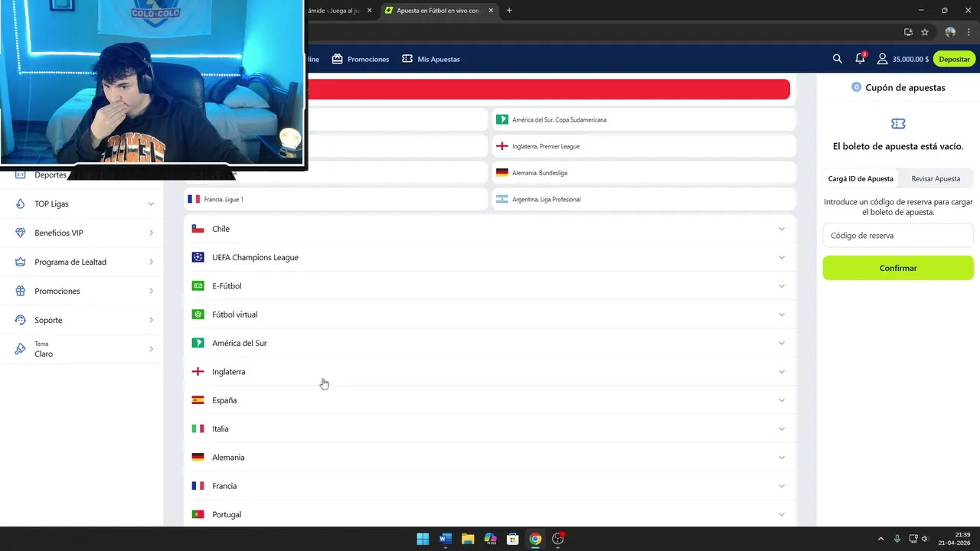Click the Fútbol virtual green icon
Viewport: 980px width, 551px height.
click(x=198, y=315)
